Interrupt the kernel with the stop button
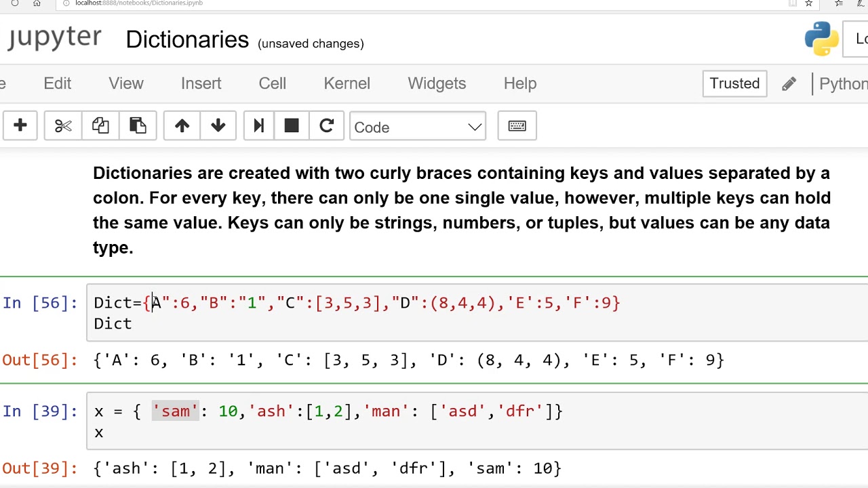The height and width of the screenshot is (488, 868). tap(292, 126)
